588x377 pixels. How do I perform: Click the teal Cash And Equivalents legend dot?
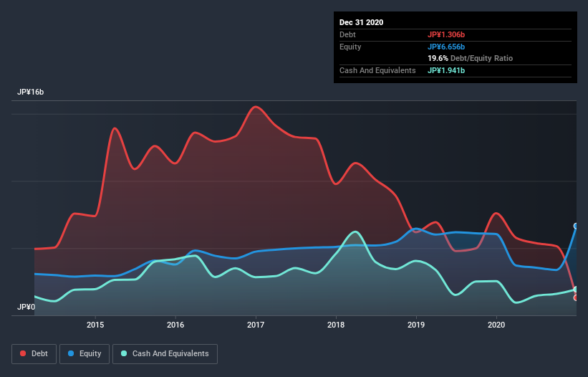(x=124, y=353)
